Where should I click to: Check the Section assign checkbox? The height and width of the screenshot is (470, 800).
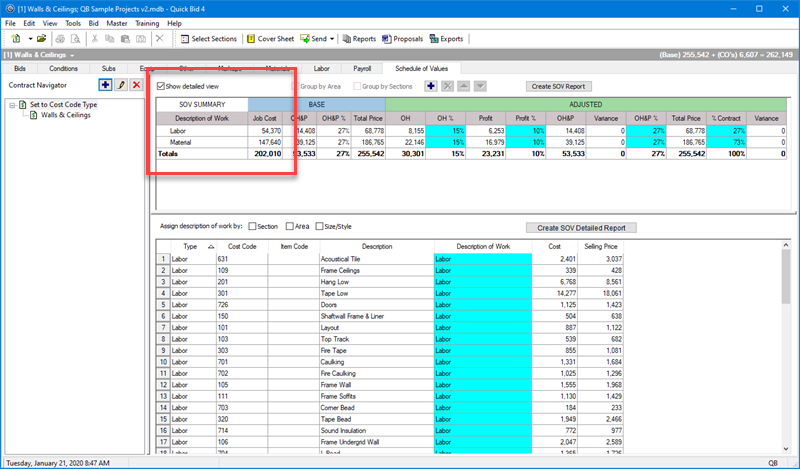point(253,226)
